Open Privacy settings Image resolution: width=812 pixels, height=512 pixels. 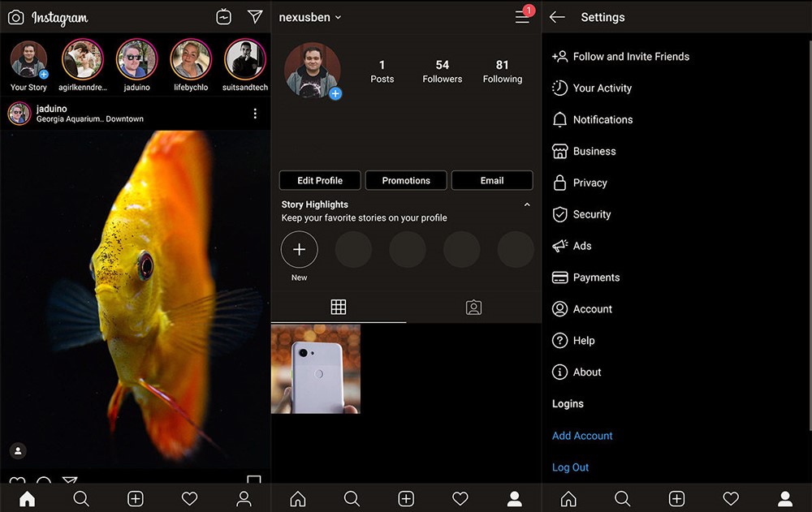[590, 183]
